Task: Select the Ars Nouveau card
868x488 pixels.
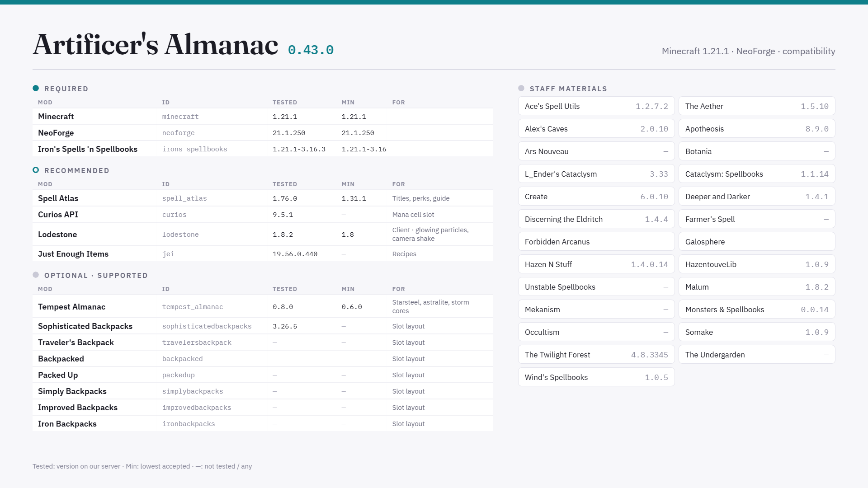Action: pyautogui.click(x=596, y=151)
